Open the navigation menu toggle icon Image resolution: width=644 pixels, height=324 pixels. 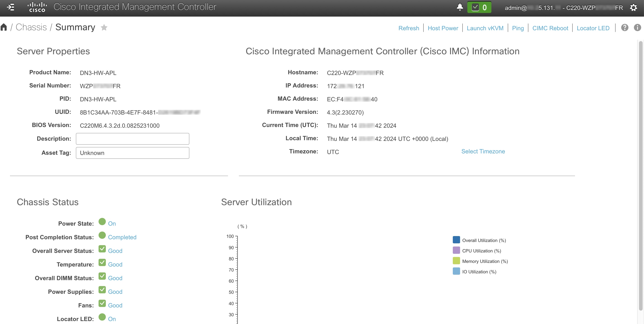pyautogui.click(x=10, y=7)
